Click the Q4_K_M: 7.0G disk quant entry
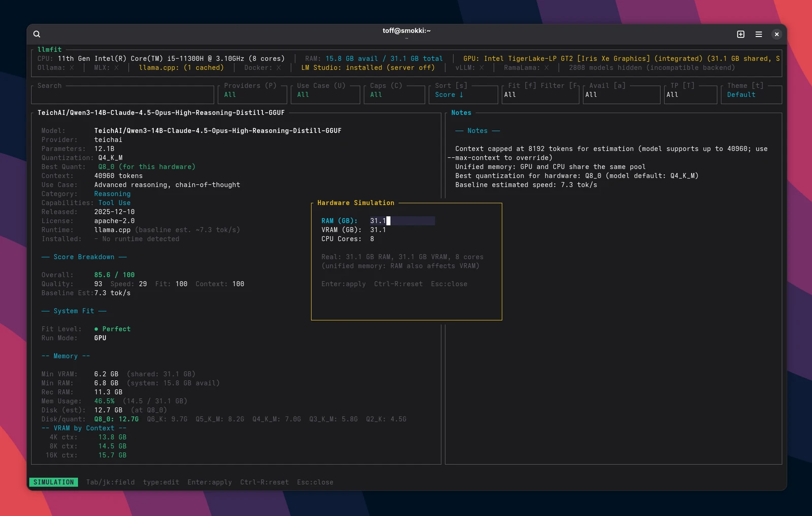The image size is (812, 516). pos(277,419)
